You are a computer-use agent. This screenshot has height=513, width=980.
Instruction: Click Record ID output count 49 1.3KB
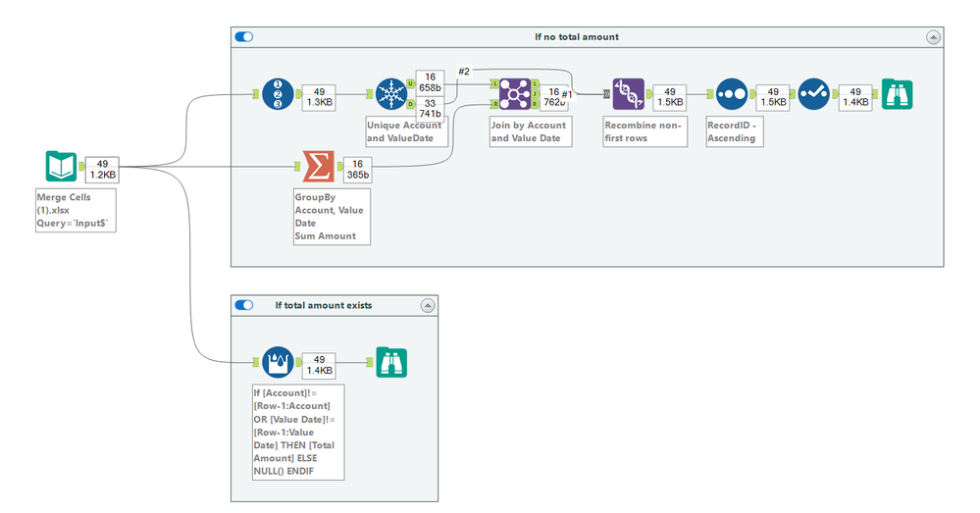pos(319,97)
